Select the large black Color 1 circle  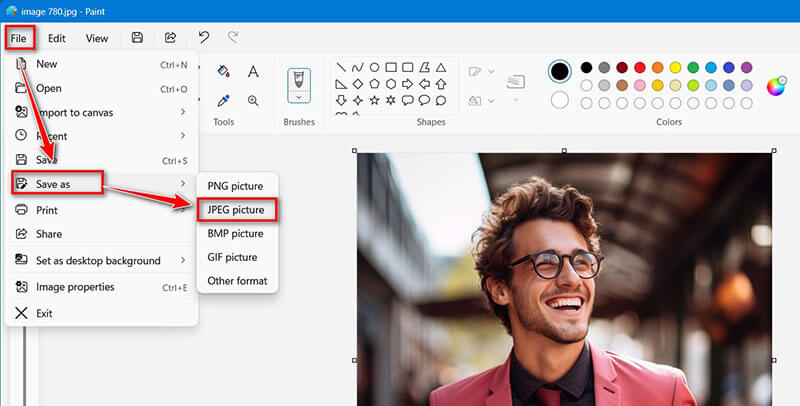[560, 71]
